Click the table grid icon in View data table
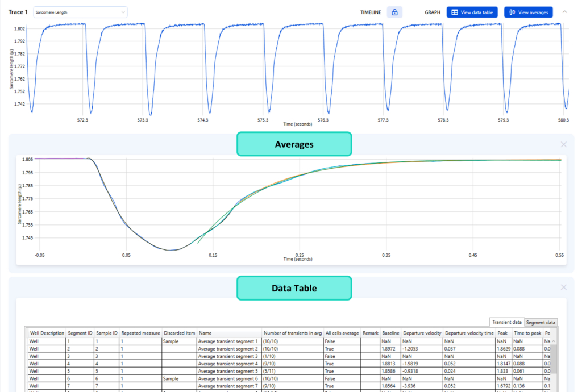 [x=455, y=12]
